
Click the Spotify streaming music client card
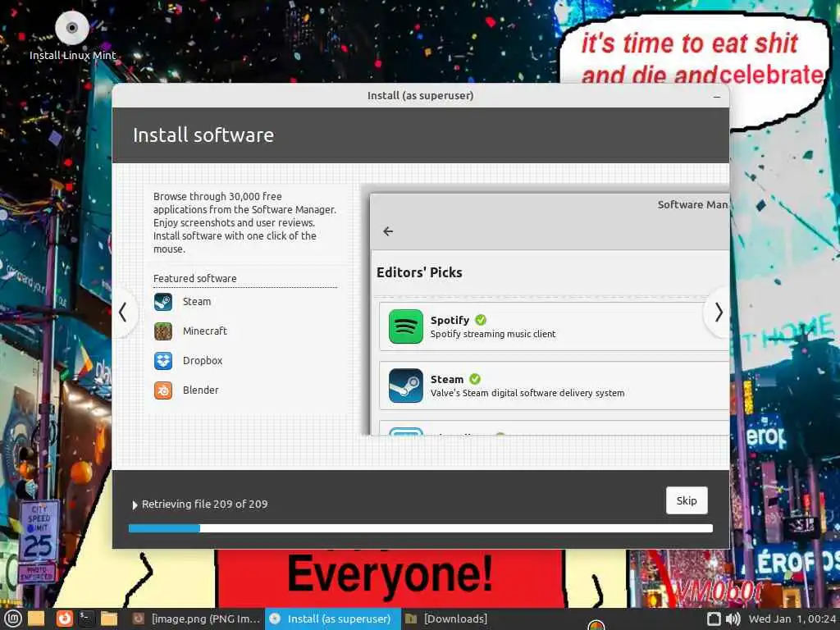tap(554, 326)
